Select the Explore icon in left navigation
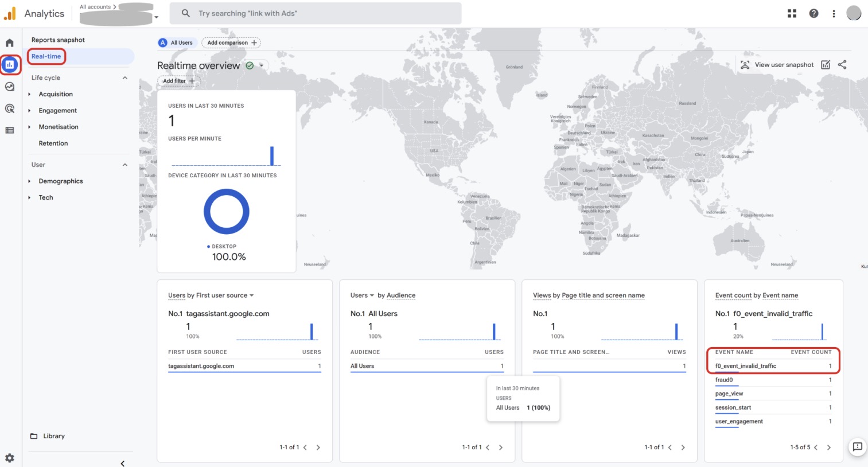This screenshot has width=868, height=467. 10,86
